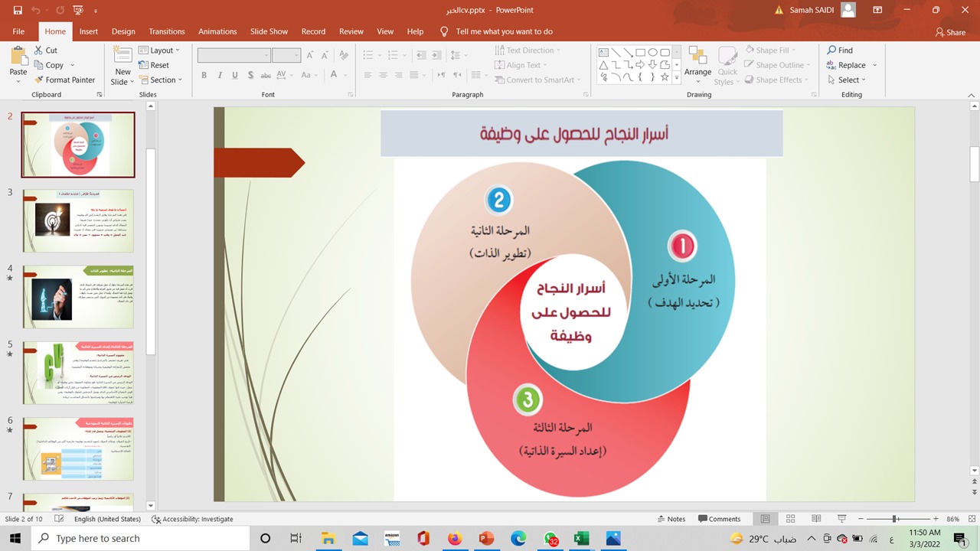Open the Select dropdown in Editing
Image resolution: width=980 pixels, height=551 pixels.
point(847,80)
